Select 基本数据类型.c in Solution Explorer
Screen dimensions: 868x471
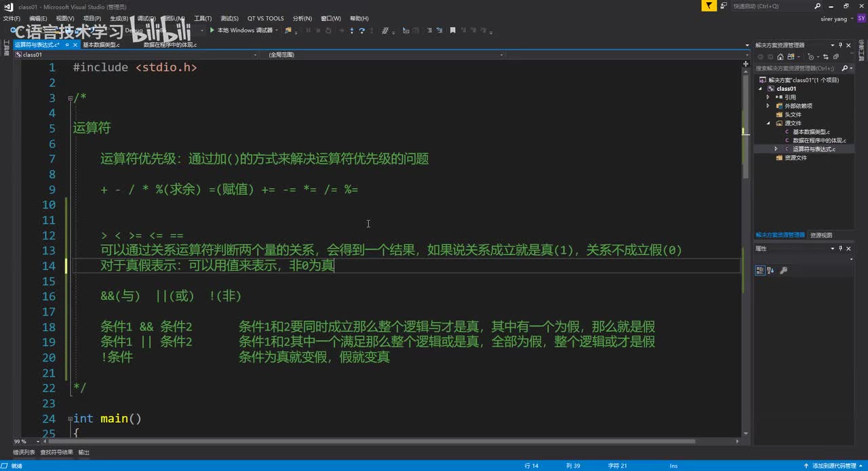pyautogui.click(x=811, y=132)
